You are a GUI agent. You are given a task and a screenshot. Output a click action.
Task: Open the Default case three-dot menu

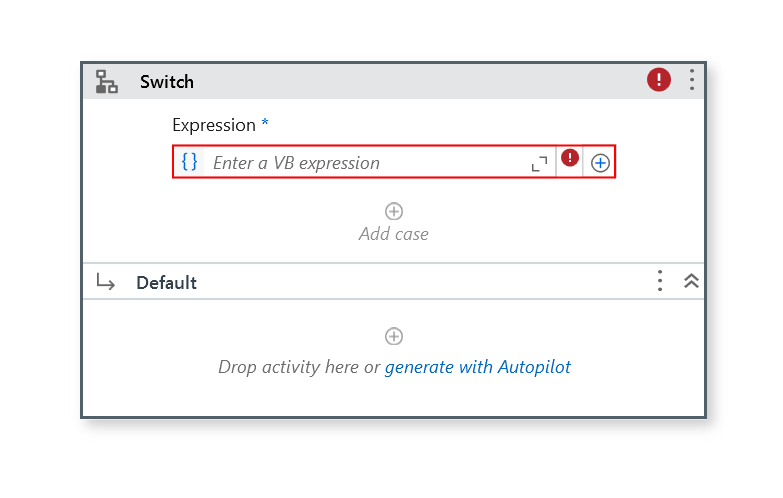[660, 281]
